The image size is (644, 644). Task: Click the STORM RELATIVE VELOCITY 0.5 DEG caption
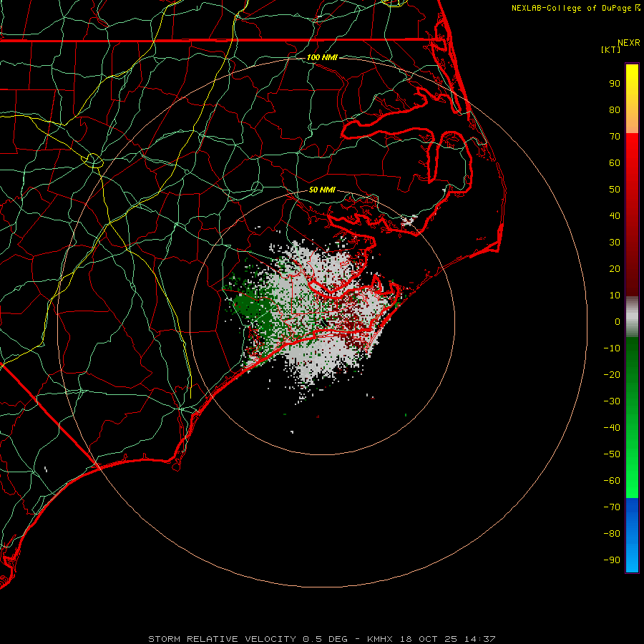(248, 639)
